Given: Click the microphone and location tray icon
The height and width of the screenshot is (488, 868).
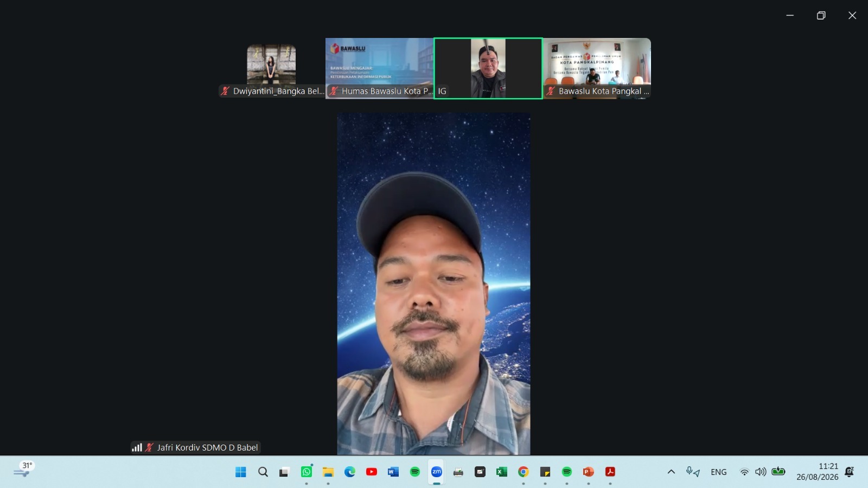Looking at the screenshot, I should (x=693, y=472).
